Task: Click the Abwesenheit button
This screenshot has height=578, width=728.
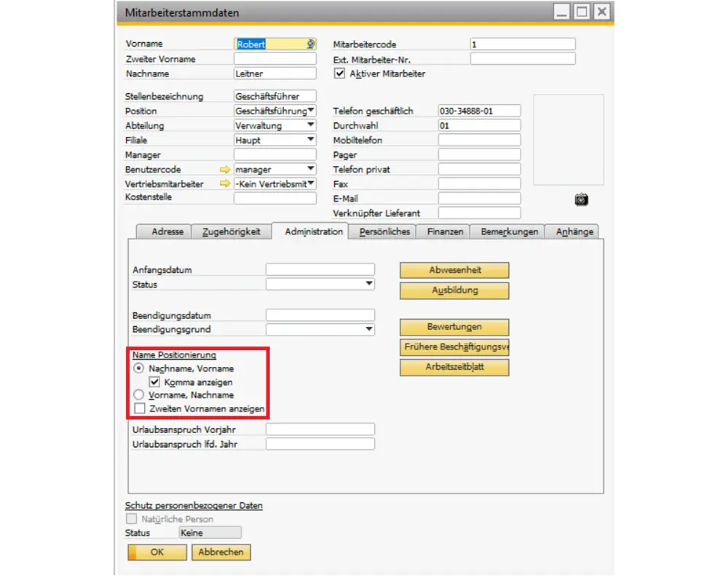Action: point(454,270)
